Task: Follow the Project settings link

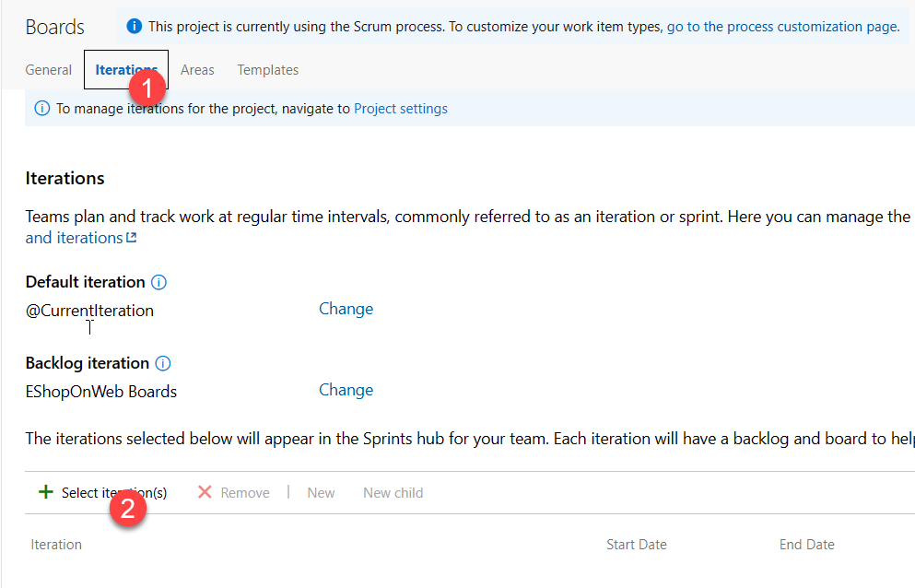Action: (x=401, y=109)
